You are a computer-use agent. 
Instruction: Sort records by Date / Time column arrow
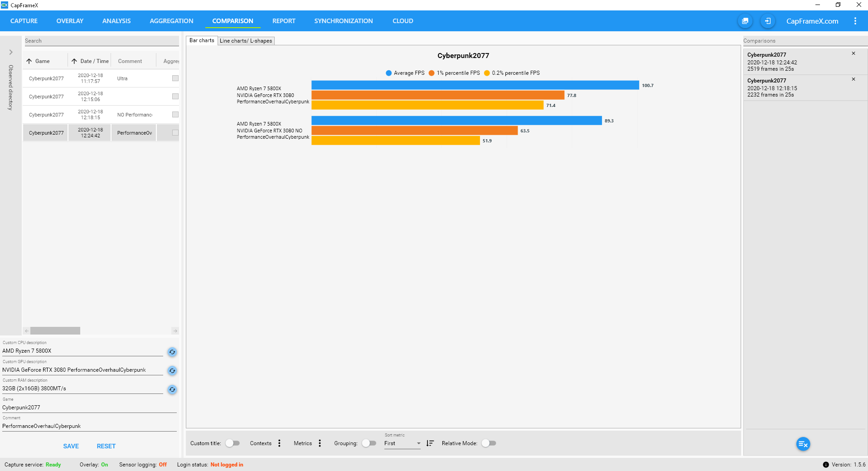(x=74, y=61)
